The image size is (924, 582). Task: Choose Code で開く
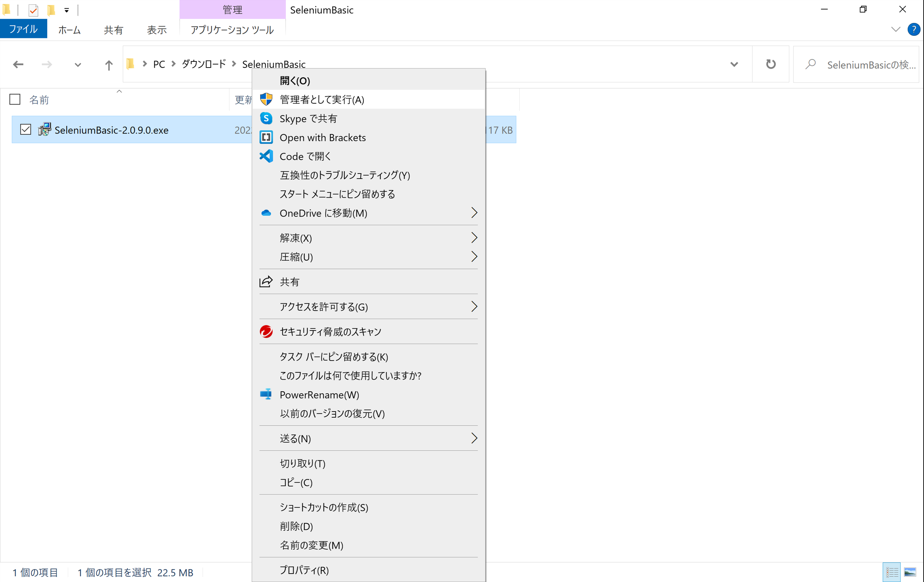368,156
